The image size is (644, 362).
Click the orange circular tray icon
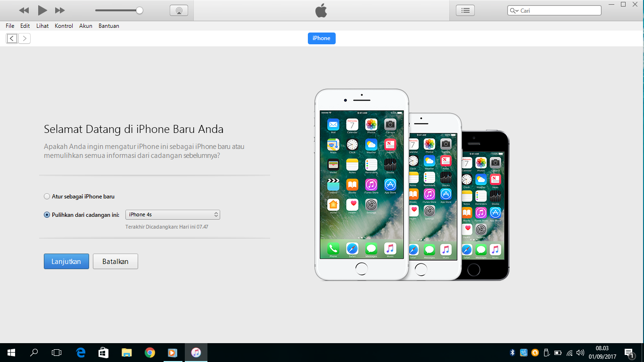point(535,352)
